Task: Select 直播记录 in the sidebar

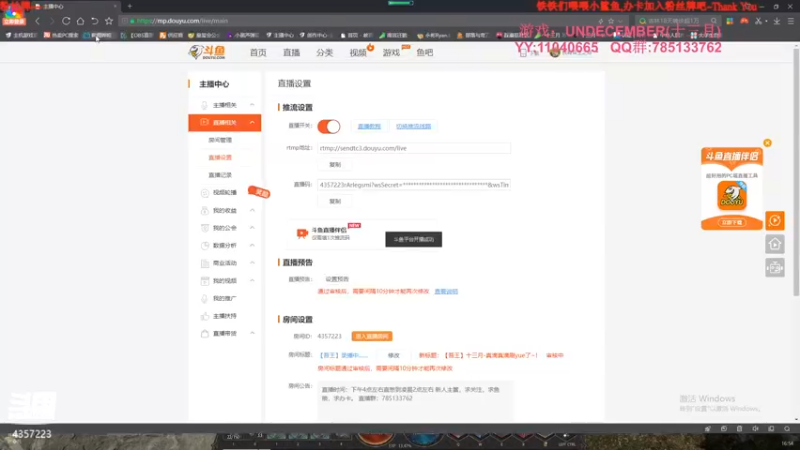Action: pos(220,175)
